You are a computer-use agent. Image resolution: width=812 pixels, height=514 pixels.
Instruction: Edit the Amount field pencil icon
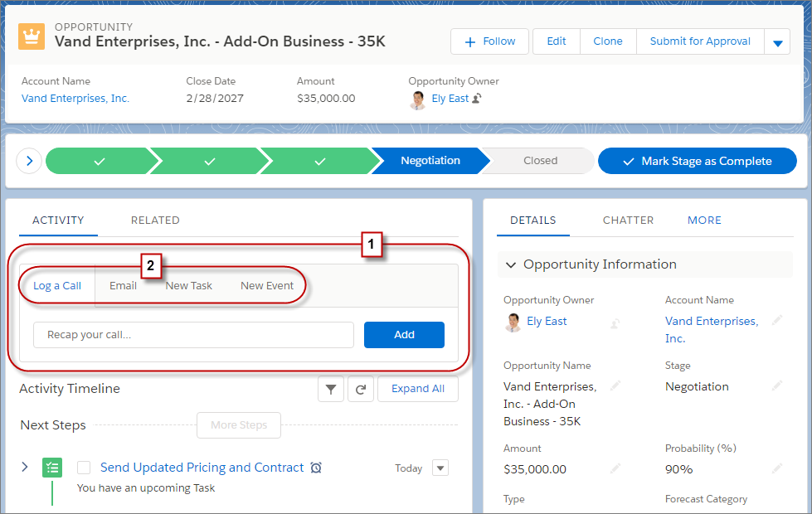pyautogui.click(x=615, y=468)
